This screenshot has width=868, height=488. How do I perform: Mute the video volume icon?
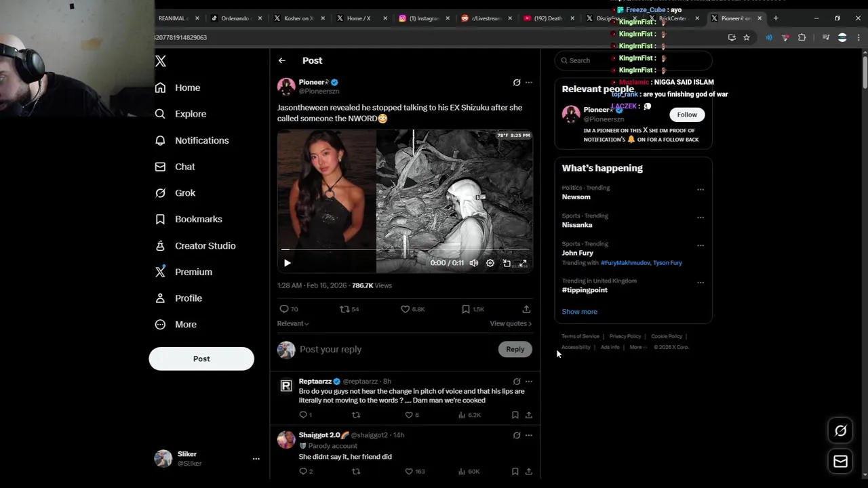coord(474,263)
